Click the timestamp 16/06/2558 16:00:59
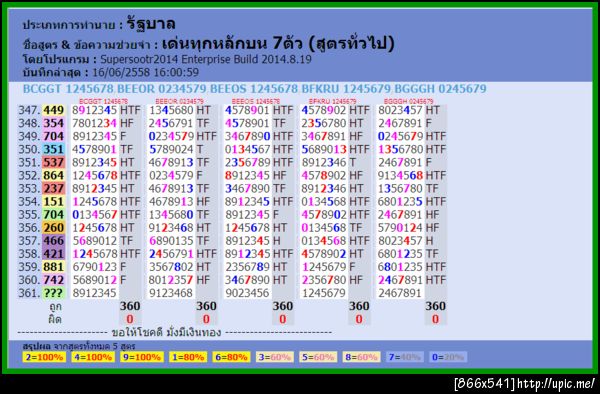The image size is (600, 394). click(145, 72)
